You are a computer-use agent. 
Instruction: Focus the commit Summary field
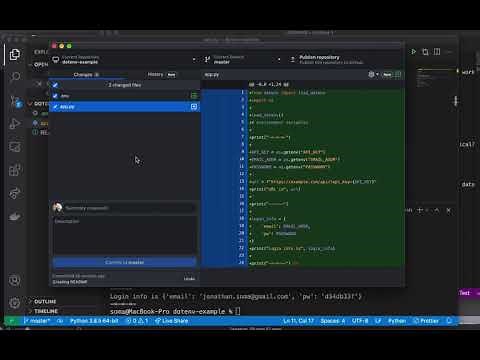129,208
